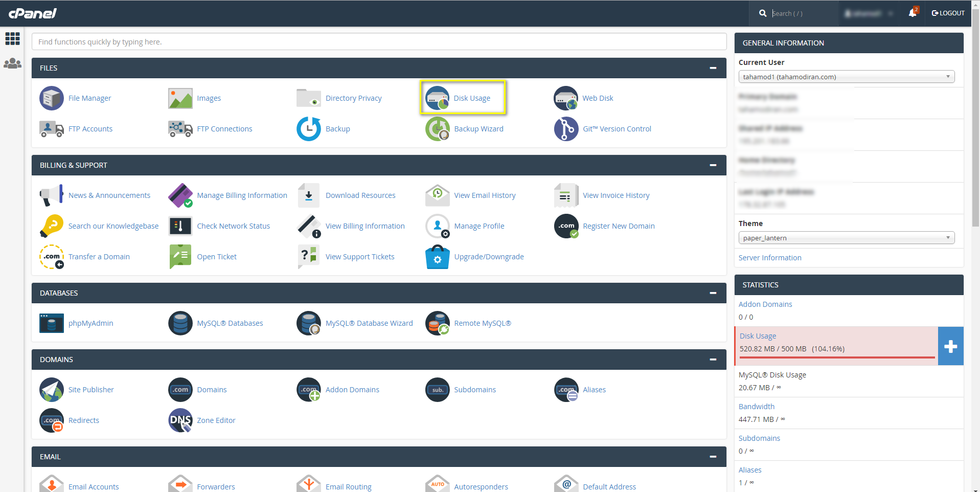Collapse the FILES section
This screenshot has width=980, height=492.
pyautogui.click(x=713, y=68)
